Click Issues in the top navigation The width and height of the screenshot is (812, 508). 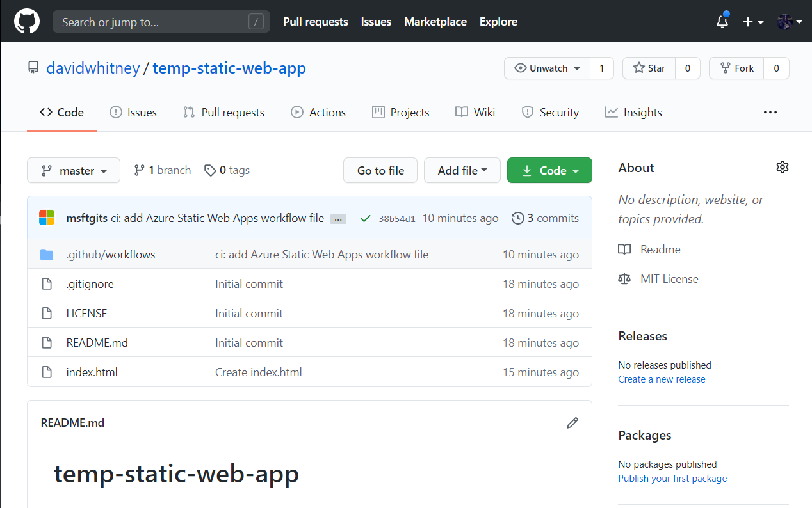(x=376, y=22)
